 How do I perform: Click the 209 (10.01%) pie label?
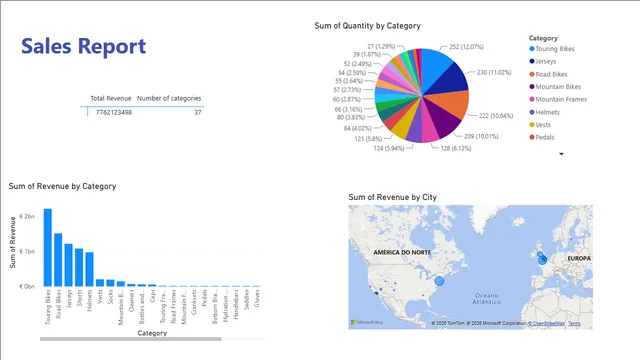(481, 136)
